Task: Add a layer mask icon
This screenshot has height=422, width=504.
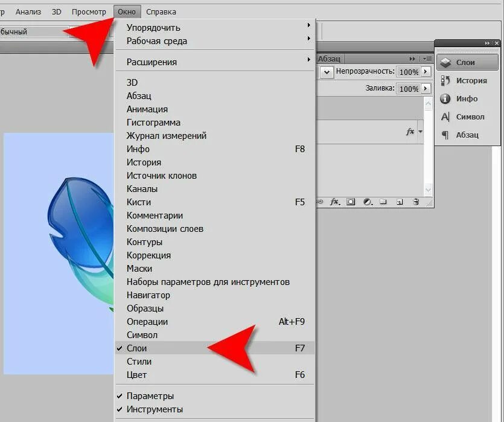Action: [351, 202]
